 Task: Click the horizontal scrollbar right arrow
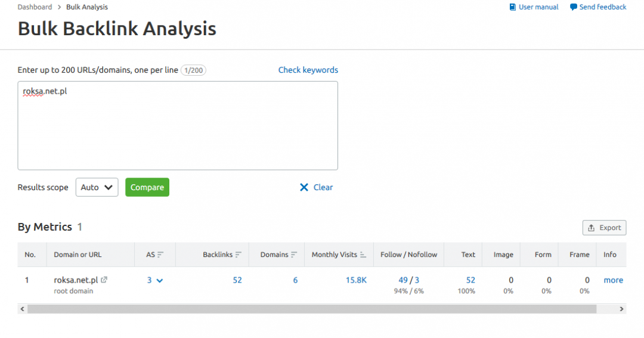click(621, 309)
